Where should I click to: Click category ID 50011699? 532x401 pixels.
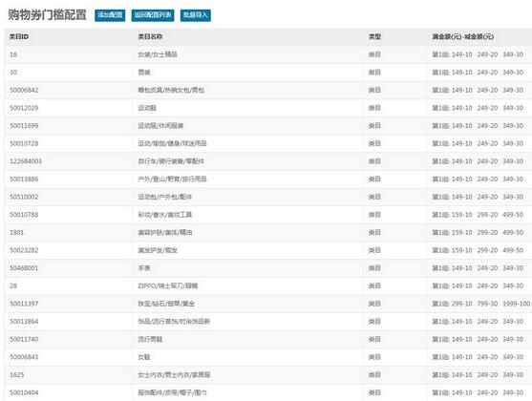pyautogui.click(x=24, y=125)
